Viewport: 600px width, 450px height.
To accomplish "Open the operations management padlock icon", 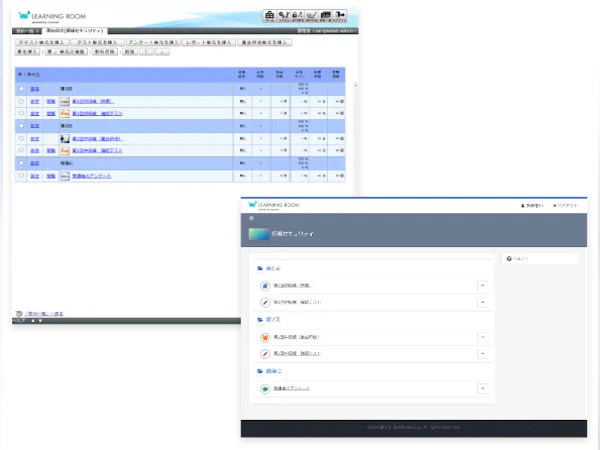I will pyautogui.click(x=297, y=16).
